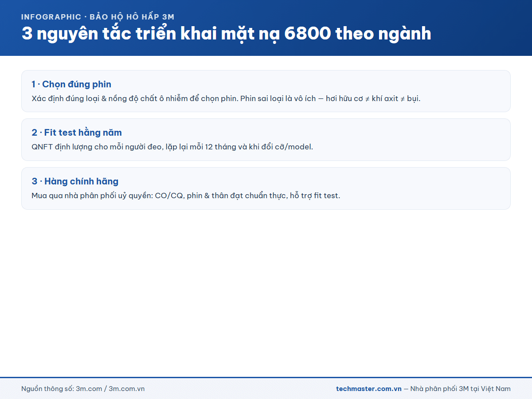Select the heading '3 · Hàng chính hãng'
The height and width of the screenshot is (399, 532).
click(x=75, y=181)
